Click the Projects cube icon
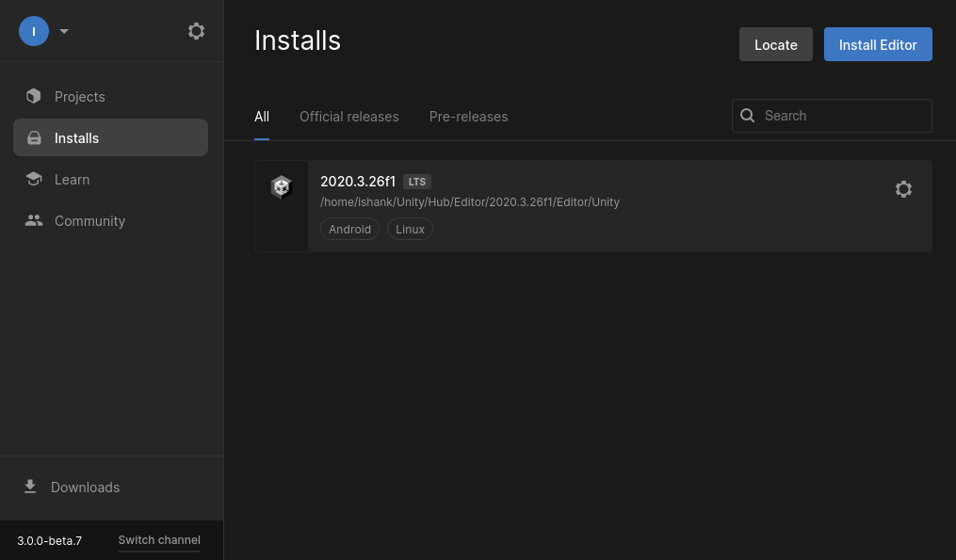The width and height of the screenshot is (956, 560). click(34, 96)
